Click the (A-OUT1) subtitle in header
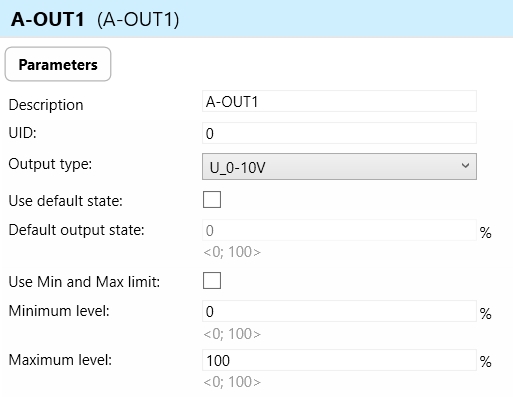The height and width of the screenshot is (417, 513). click(138, 19)
